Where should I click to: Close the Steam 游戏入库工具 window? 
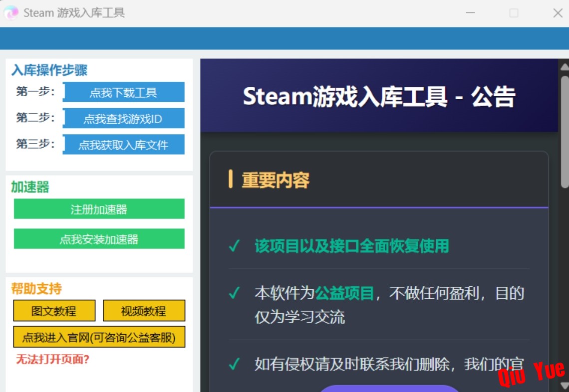(x=558, y=12)
